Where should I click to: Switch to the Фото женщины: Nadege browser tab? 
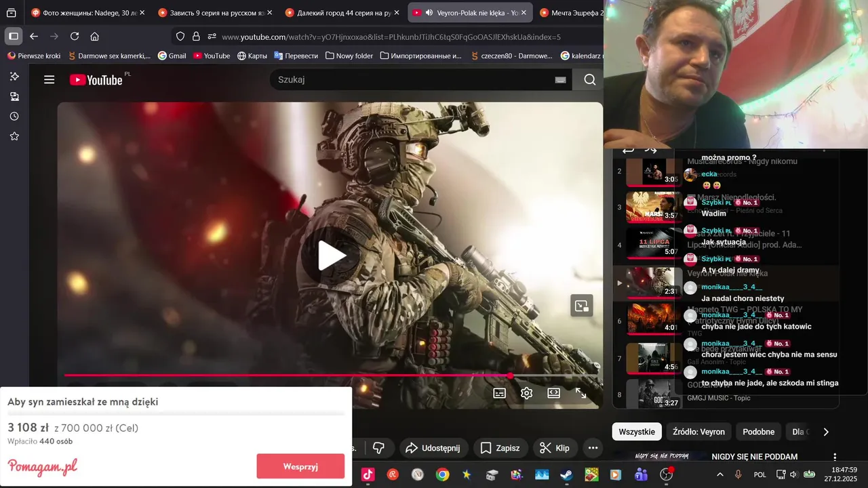(x=88, y=13)
